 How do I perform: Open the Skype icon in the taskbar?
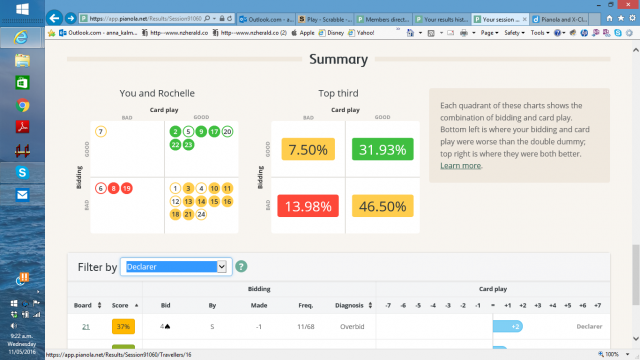[x=22, y=173]
